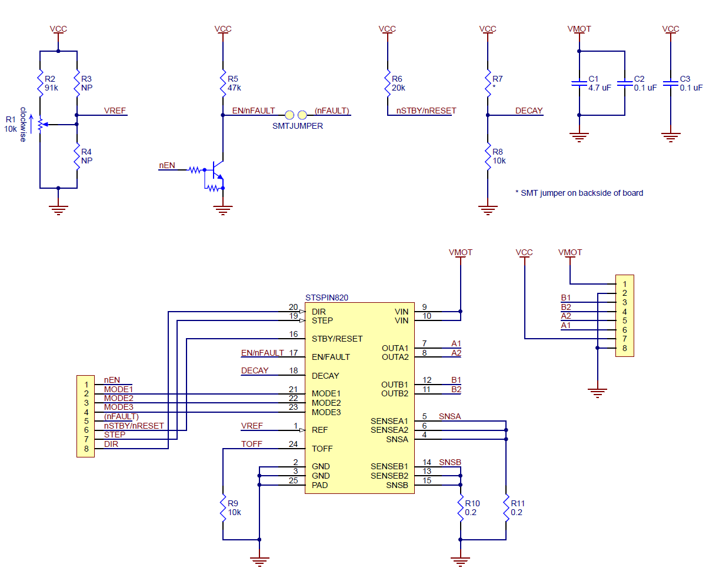Image resolution: width=706 pixels, height=588 pixels.
Task: Select the R11 0.2 sense resistor
Action: pos(505,508)
